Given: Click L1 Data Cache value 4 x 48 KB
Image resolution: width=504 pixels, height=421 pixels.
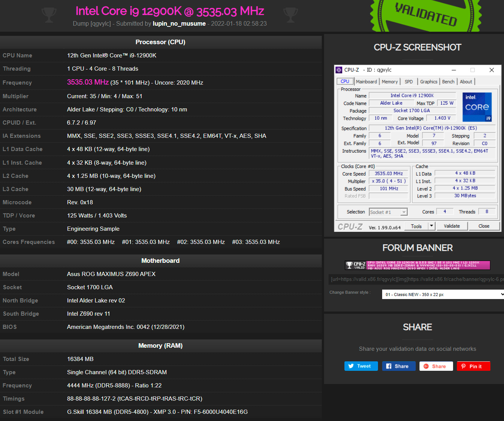Looking at the screenshot, I should 108,149.
